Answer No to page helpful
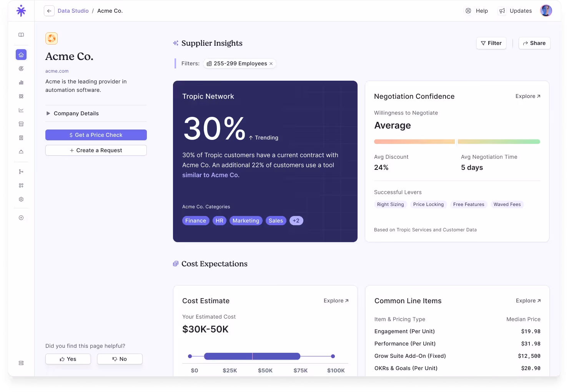 click(x=120, y=359)
